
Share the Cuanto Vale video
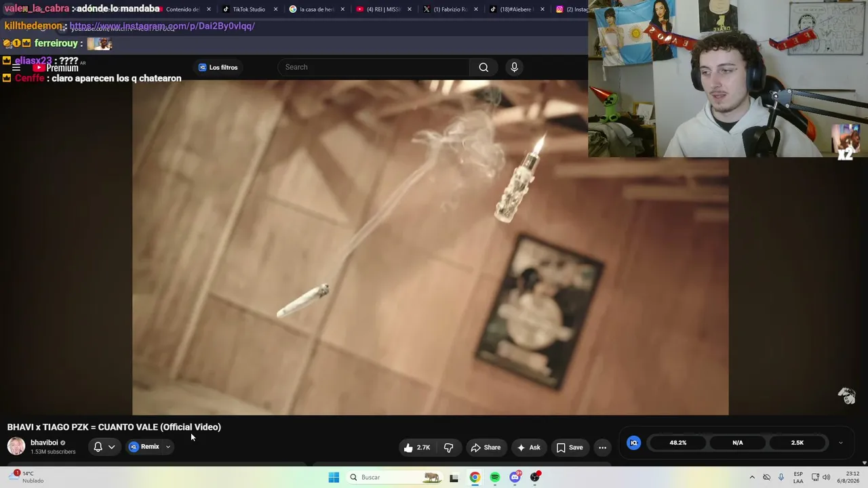click(486, 447)
